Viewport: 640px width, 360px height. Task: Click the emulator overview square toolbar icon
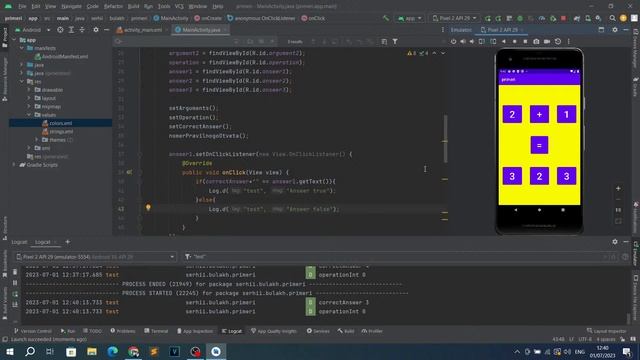click(525, 42)
